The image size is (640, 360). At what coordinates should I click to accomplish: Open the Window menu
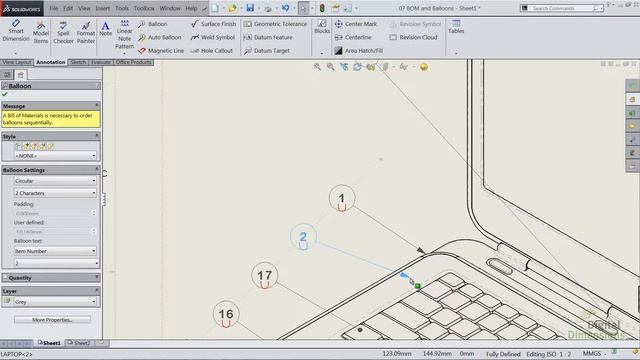pos(170,8)
